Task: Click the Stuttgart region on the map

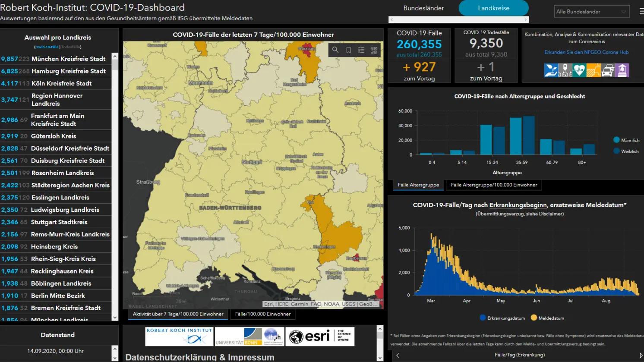Action: click(252, 163)
